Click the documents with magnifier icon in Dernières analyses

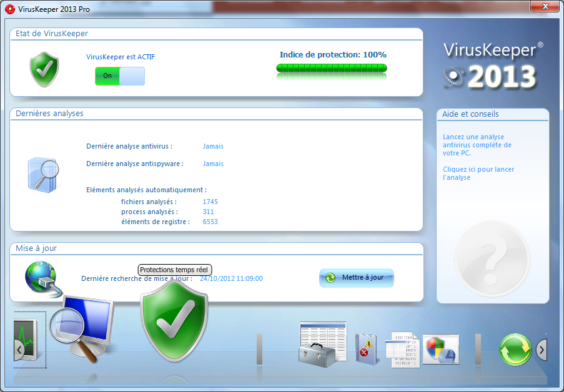coord(44,174)
